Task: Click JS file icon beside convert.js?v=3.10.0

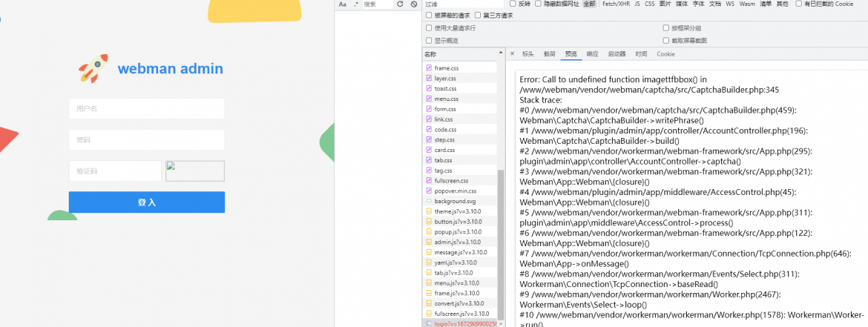Action: 429,303
